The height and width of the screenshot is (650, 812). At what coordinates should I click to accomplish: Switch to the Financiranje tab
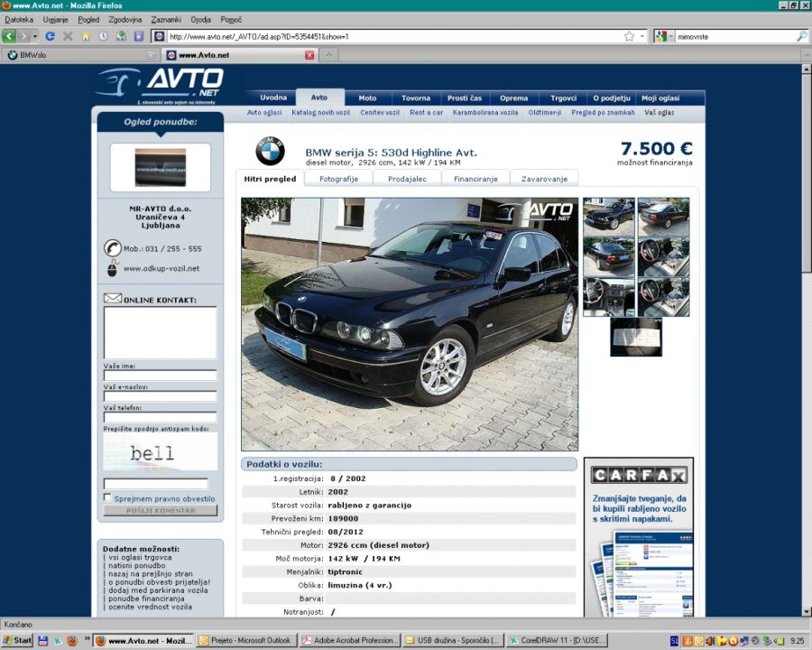475,179
